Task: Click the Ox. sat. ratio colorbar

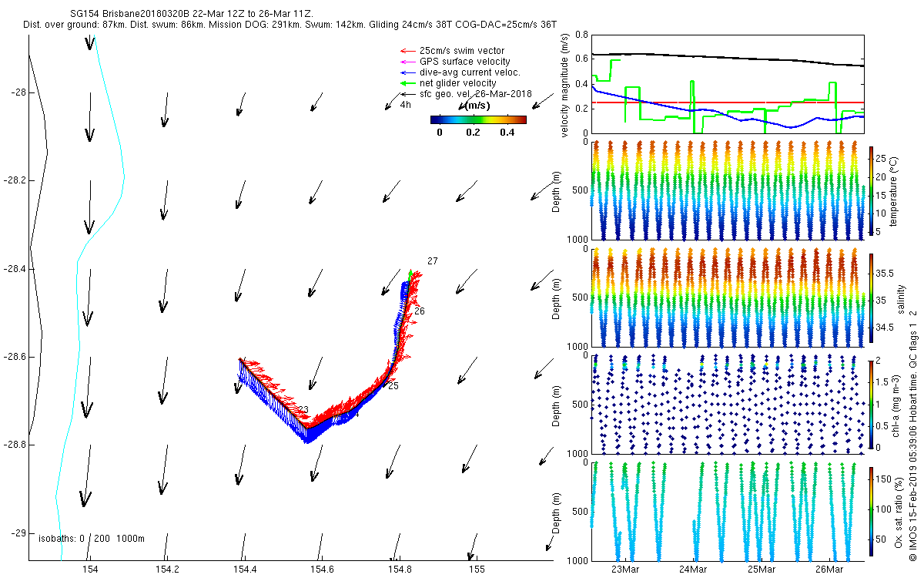Action: pyautogui.click(x=872, y=509)
